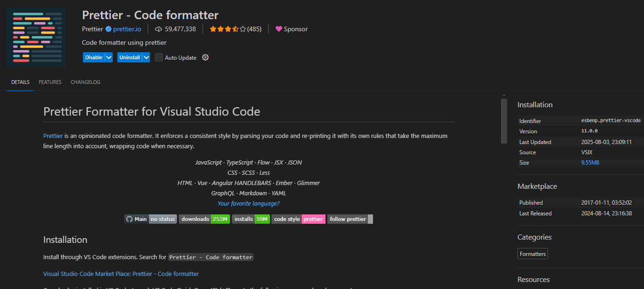
Task: Open the Disable dropdown arrow
Action: pyautogui.click(x=108, y=57)
